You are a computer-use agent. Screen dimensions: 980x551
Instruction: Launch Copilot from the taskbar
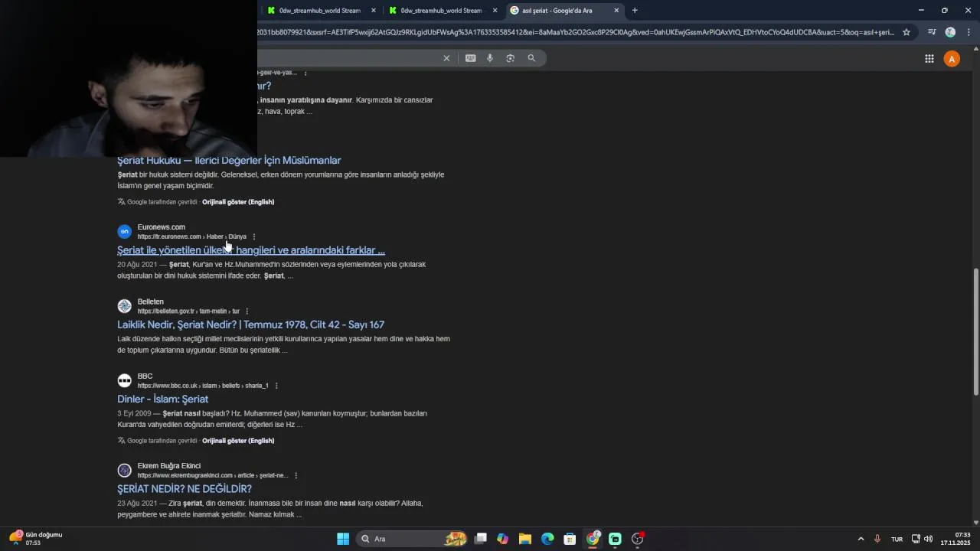tap(503, 539)
